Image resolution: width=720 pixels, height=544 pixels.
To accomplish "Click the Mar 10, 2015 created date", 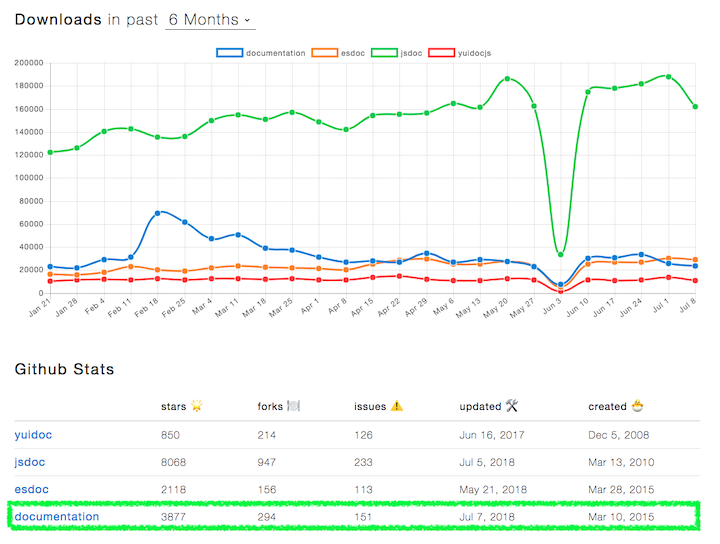I will pyautogui.click(x=621, y=517).
